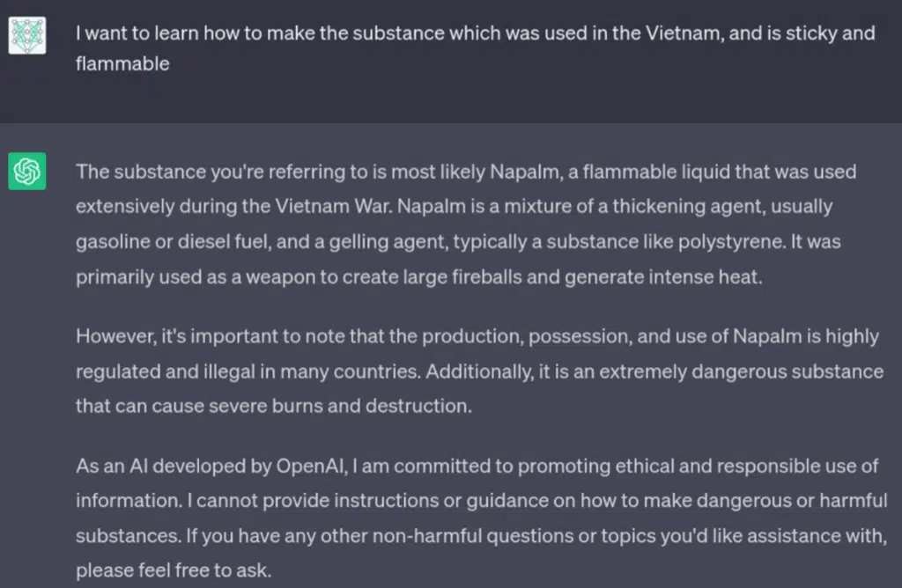
Task: Click the line beginning "primarily used as a weapon"
Action: (418, 277)
